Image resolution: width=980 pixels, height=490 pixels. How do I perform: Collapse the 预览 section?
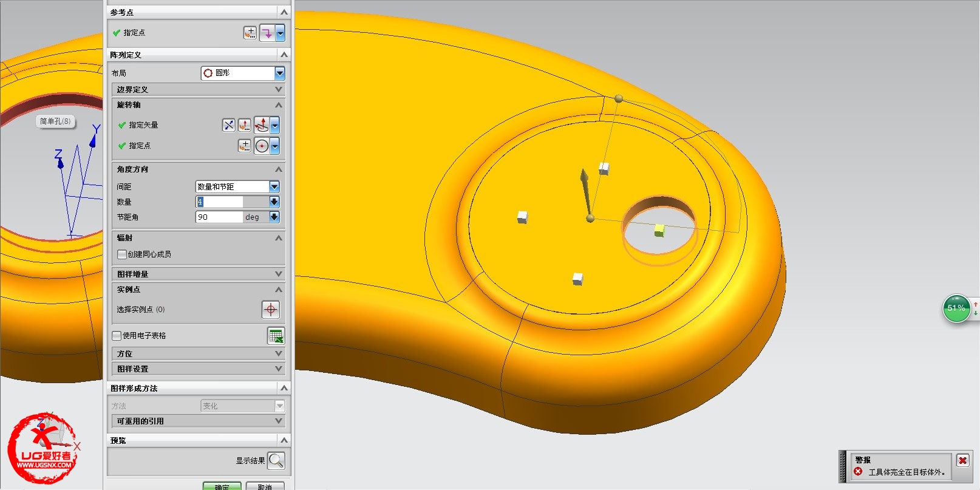point(284,440)
